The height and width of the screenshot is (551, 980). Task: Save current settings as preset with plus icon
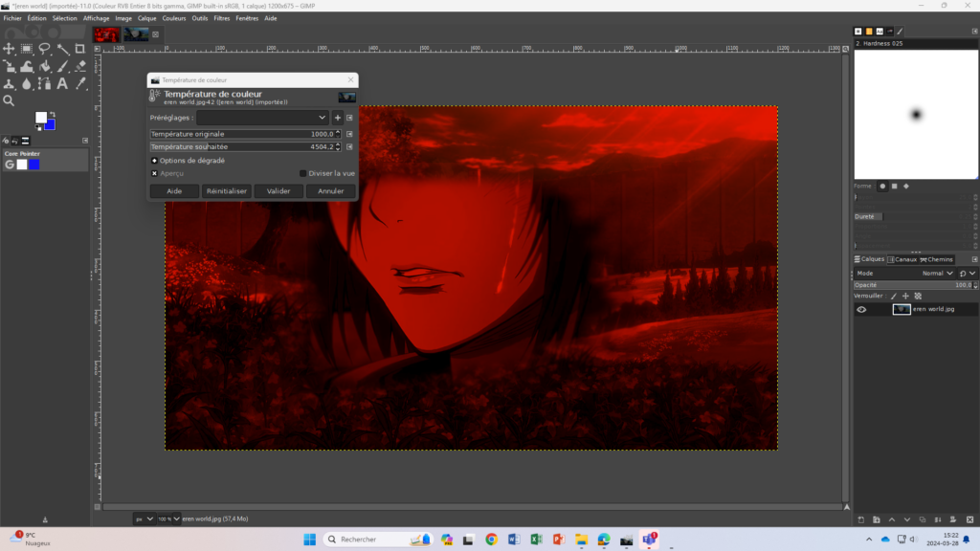(337, 118)
